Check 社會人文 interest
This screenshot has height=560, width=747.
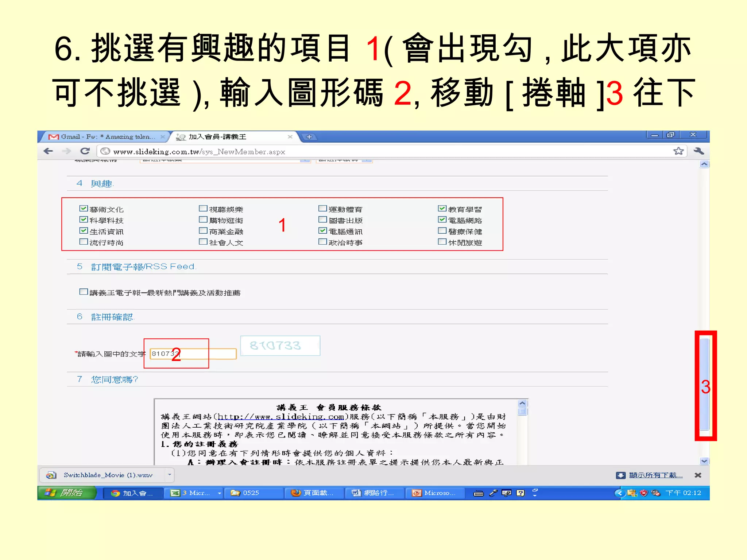[x=203, y=242]
